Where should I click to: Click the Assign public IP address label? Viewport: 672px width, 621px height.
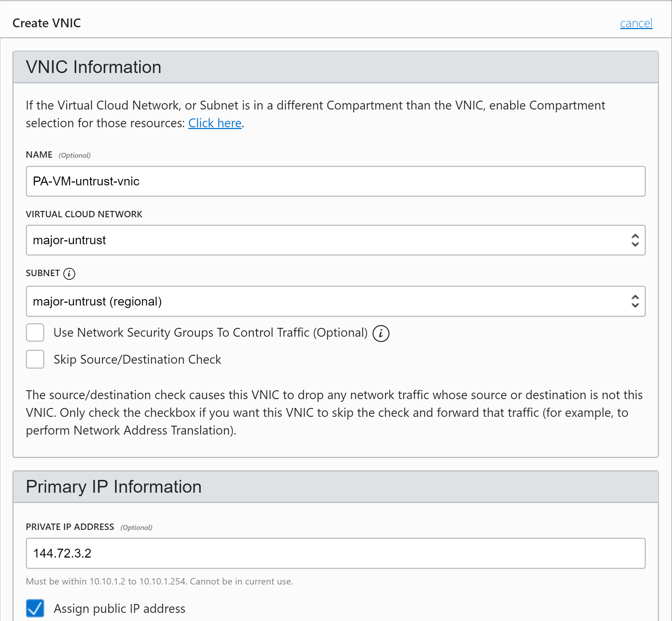coord(119,609)
